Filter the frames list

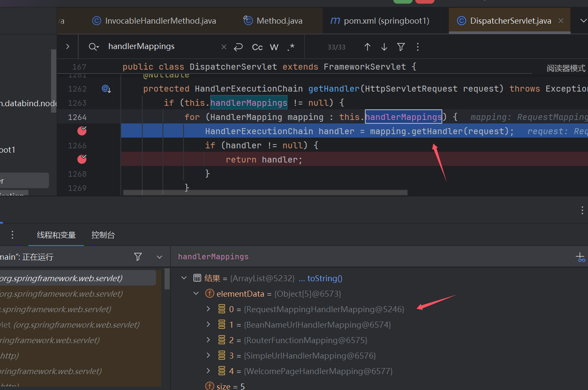point(138,257)
